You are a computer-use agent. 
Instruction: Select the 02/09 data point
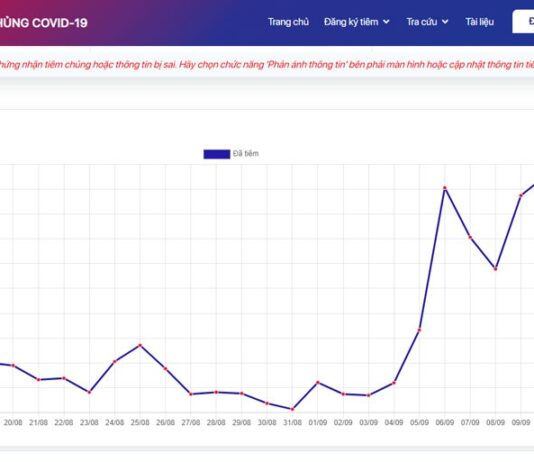[343, 394]
